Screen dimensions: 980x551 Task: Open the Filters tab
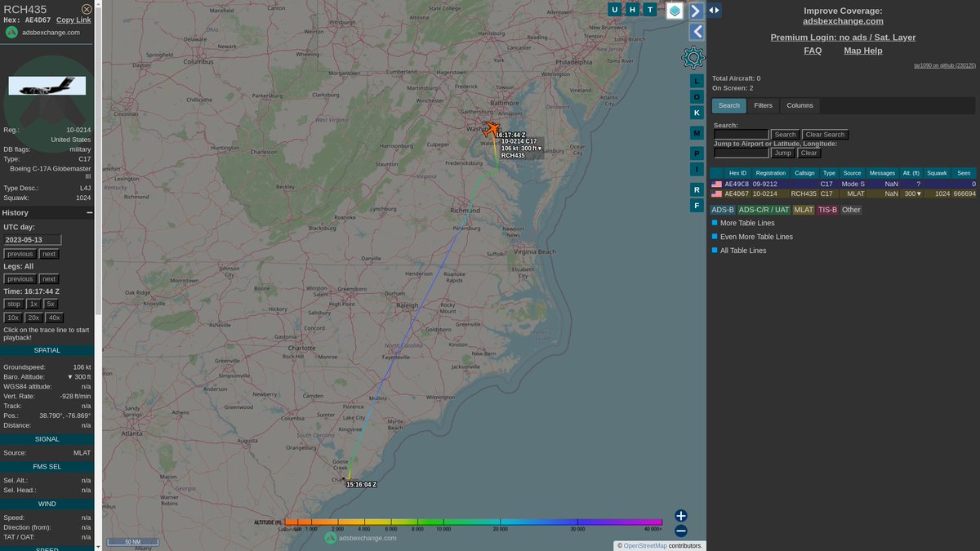click(x=763, y=105)
